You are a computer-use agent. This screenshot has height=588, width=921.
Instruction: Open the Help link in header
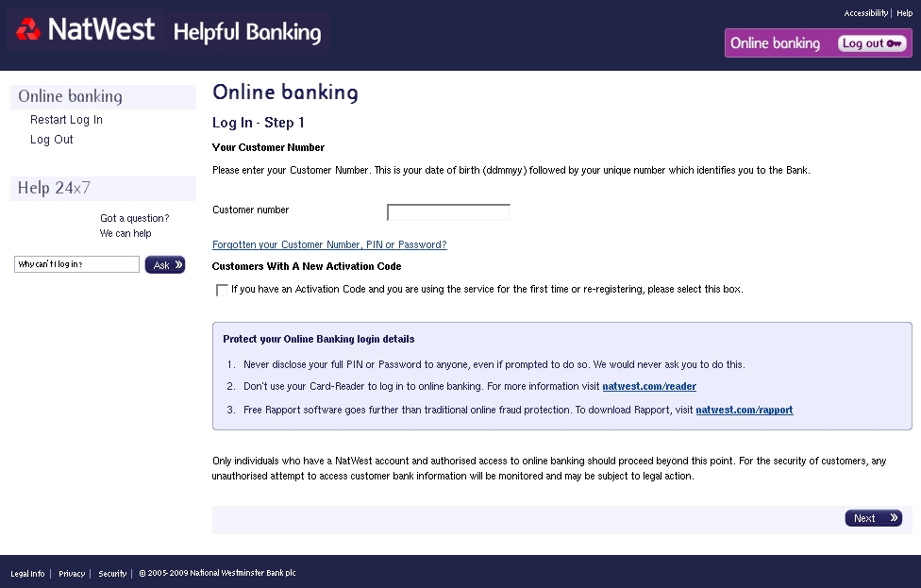point(905,13)
